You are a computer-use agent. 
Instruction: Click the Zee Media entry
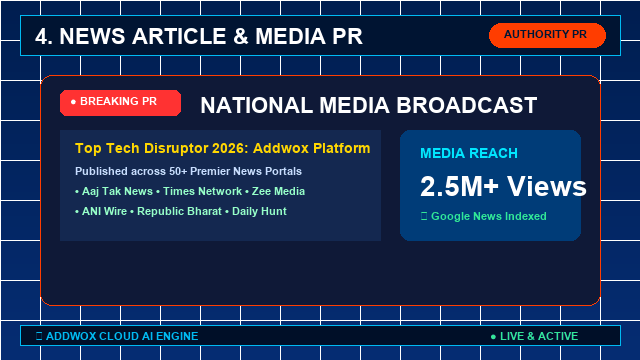point(278,191)
